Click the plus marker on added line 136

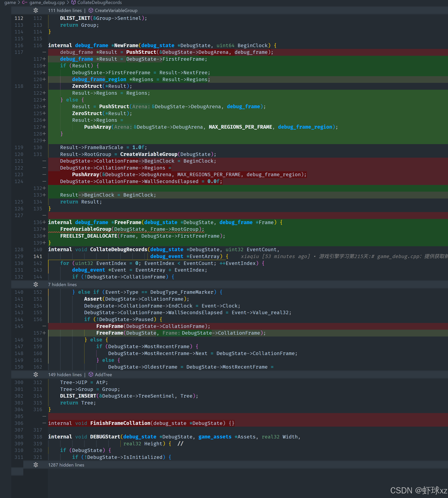(x=44, y=222)
